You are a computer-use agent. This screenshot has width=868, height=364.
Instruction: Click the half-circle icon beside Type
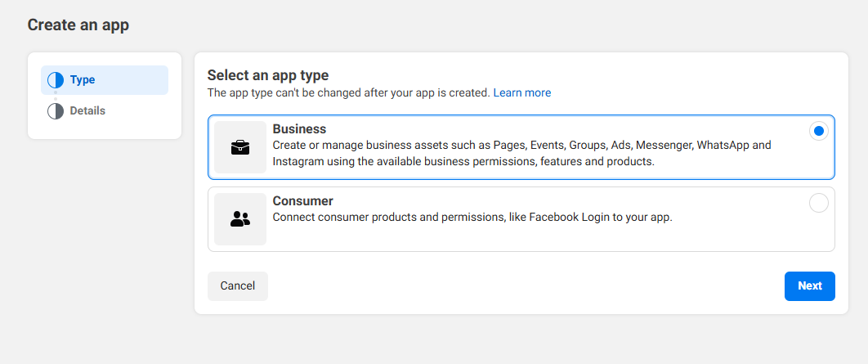[x=56, y=80]
